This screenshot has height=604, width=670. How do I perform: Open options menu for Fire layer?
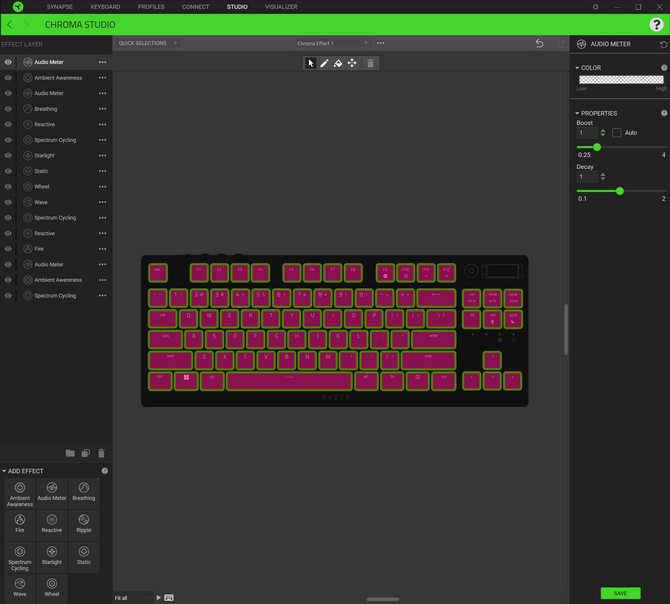[x=103, y=249]
